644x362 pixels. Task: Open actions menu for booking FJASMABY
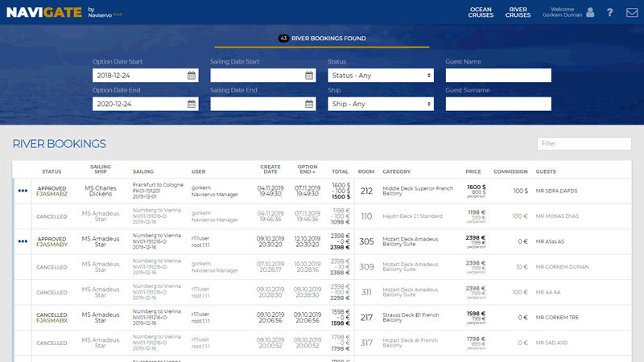click(x=23, y=241)
